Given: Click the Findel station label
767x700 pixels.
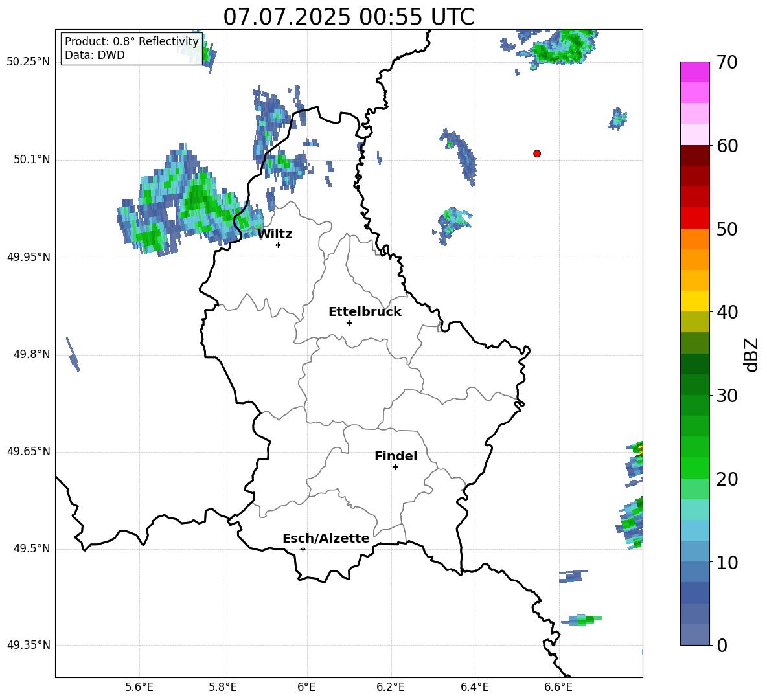Looking at the screenshot, I should [396, 456].
